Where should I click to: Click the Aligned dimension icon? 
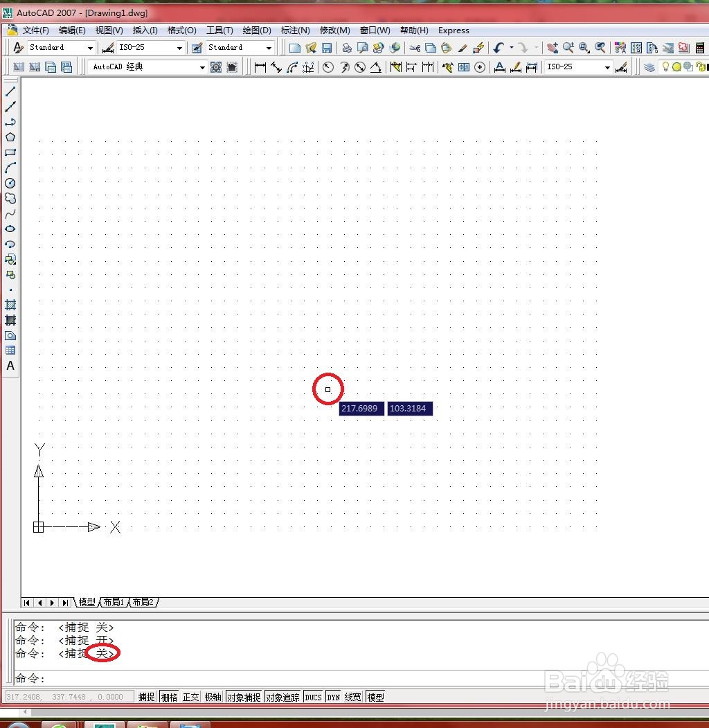[x=276, y=67]
